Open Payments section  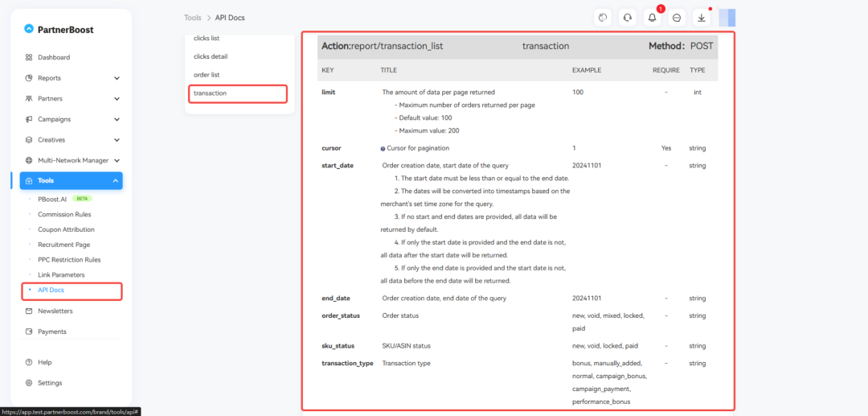pos(52,332)
